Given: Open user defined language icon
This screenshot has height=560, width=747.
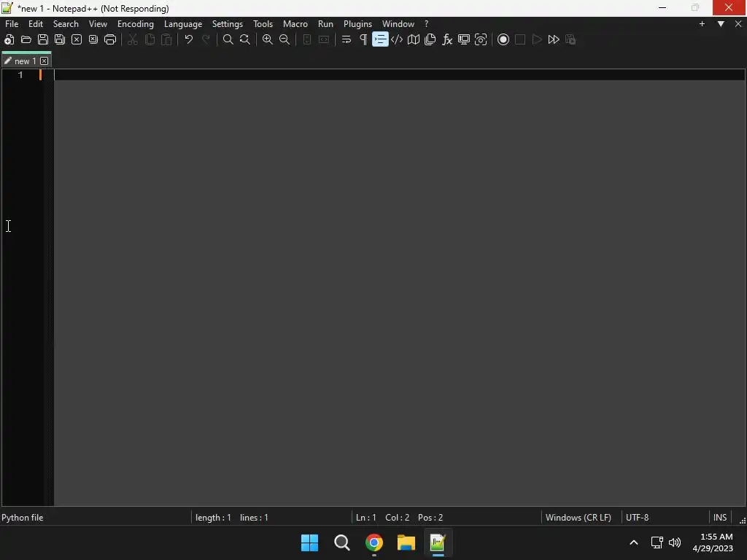Looking at the screenshot, I should point(397,39).
